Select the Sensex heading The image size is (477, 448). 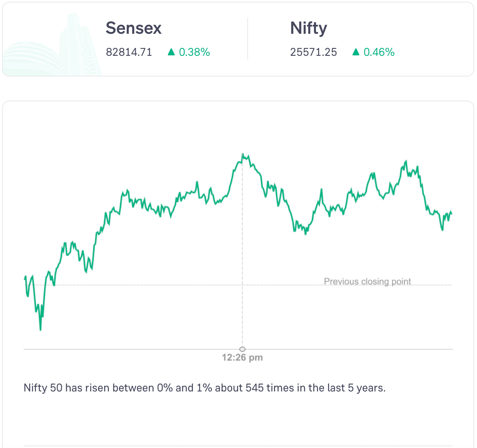click(134, 28)
